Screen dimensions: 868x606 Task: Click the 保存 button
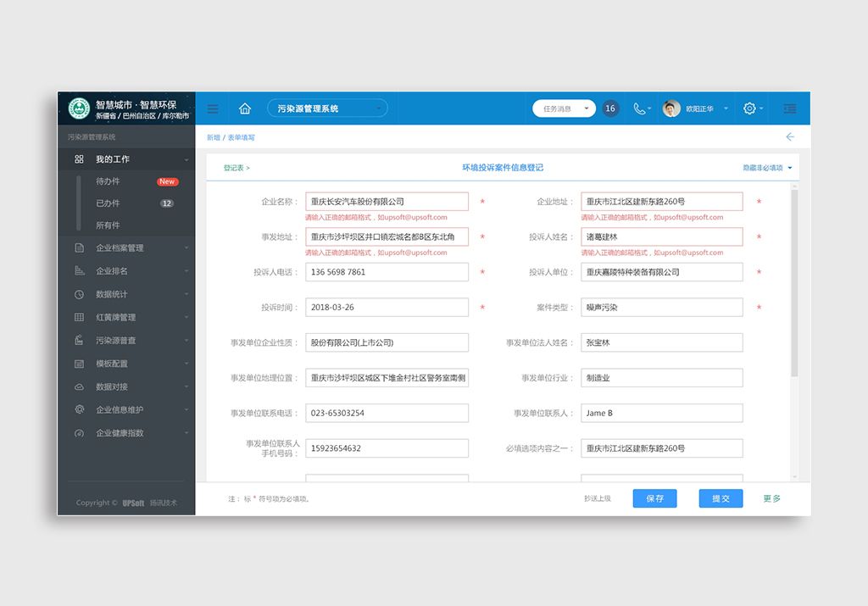coord(655,498)
